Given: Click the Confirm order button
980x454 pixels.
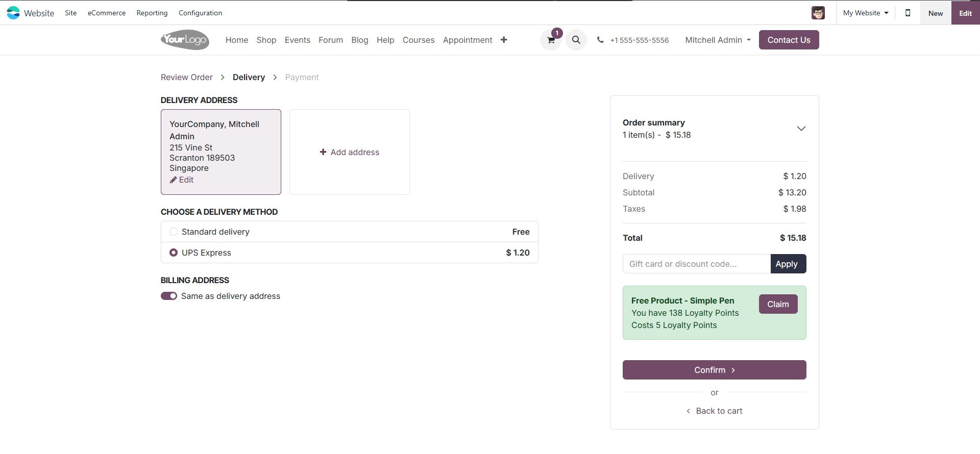Looking at the screenshot, I should pyautogui.click(x=714, y=370).
